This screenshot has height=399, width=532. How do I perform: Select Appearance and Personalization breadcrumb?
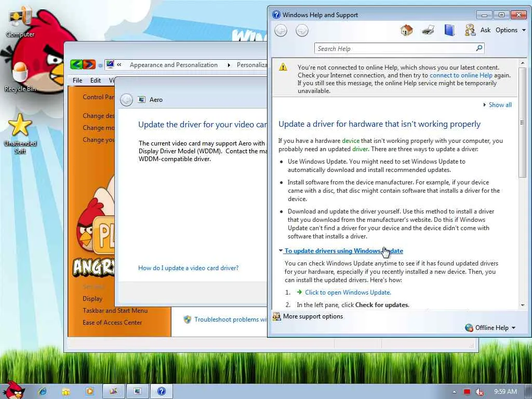pos(174,65)
